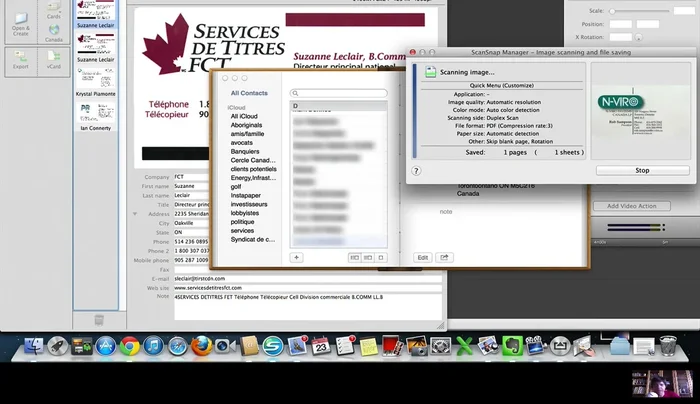Click the X Rotation value field
Image resolution: width=700 pixels, height=404 pixels.
[621, 37]
